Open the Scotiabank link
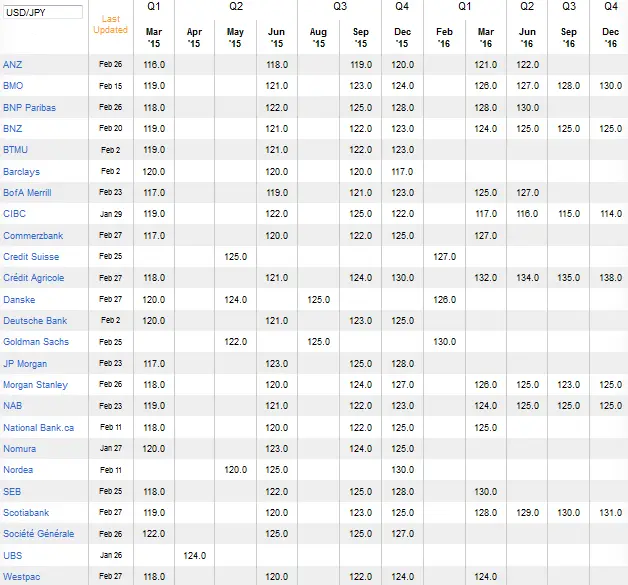This screenshot has width=628, height=585. click(x=26, y=513)
